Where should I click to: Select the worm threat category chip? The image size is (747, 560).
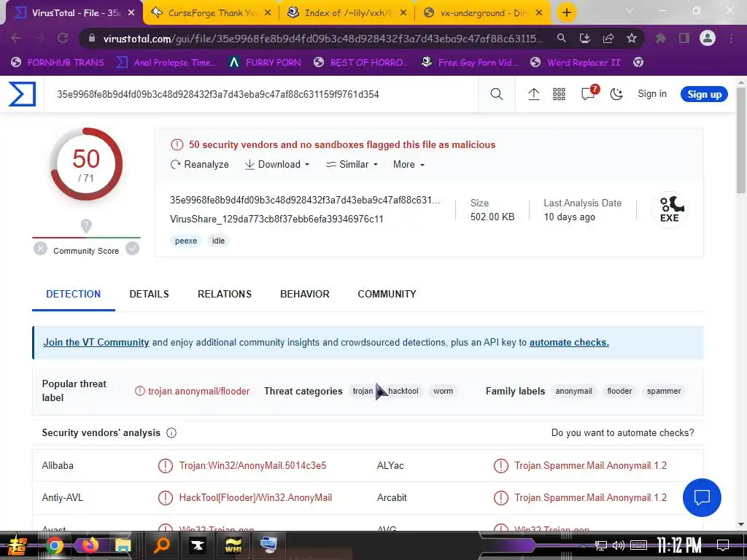tap(443, 391)
